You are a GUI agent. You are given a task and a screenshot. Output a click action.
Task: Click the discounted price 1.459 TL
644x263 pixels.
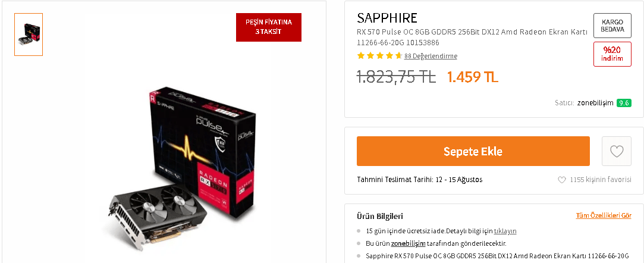(473, 77)
